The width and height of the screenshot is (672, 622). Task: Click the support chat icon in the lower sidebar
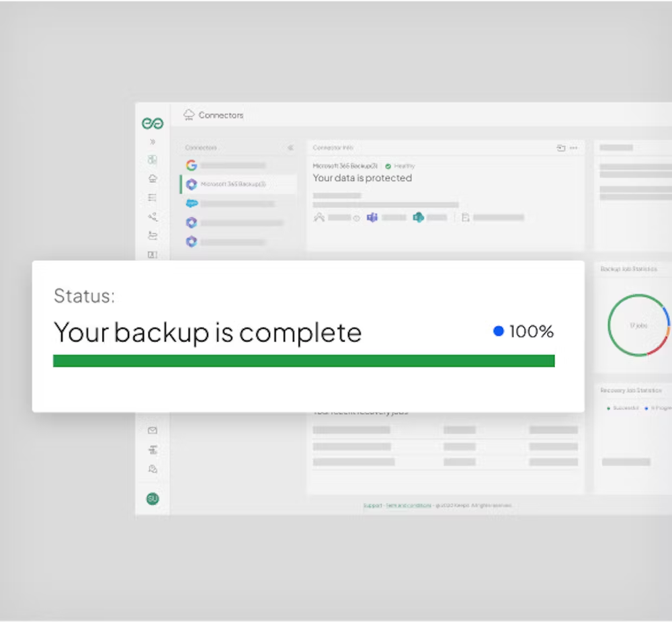tap(152, 469)
